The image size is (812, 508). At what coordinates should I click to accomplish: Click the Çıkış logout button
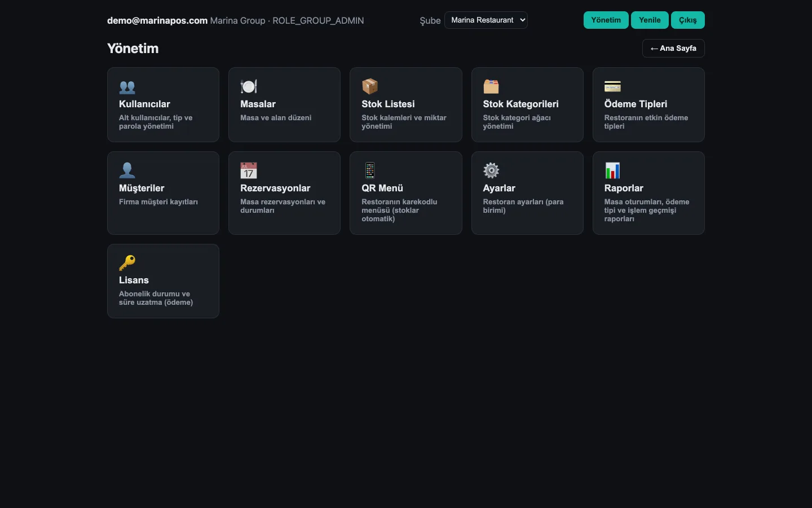688,20
